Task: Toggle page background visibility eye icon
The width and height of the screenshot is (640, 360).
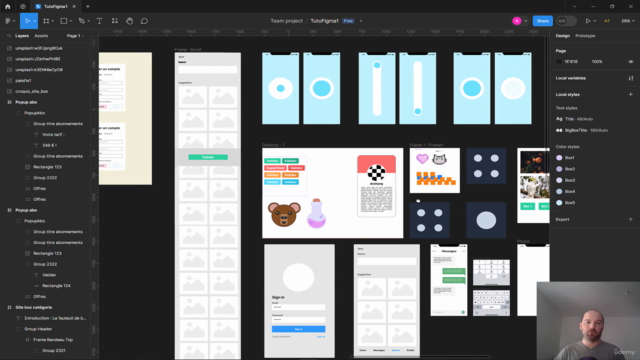Action: (x=631, y=62)
